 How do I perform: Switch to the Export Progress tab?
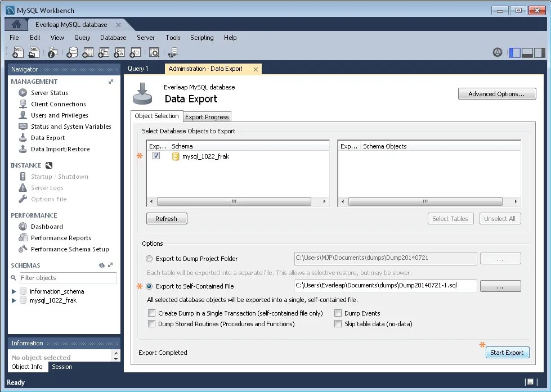click(x=207, y=117)
